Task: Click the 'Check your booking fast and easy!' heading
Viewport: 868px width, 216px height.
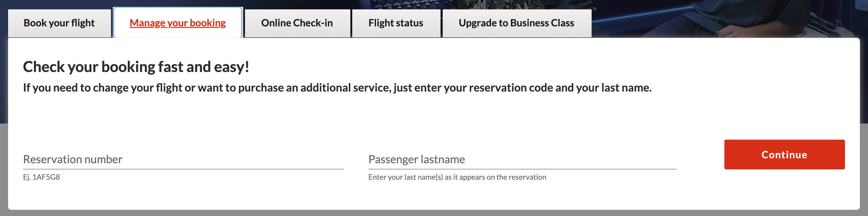Action: [x=136, y=67]
